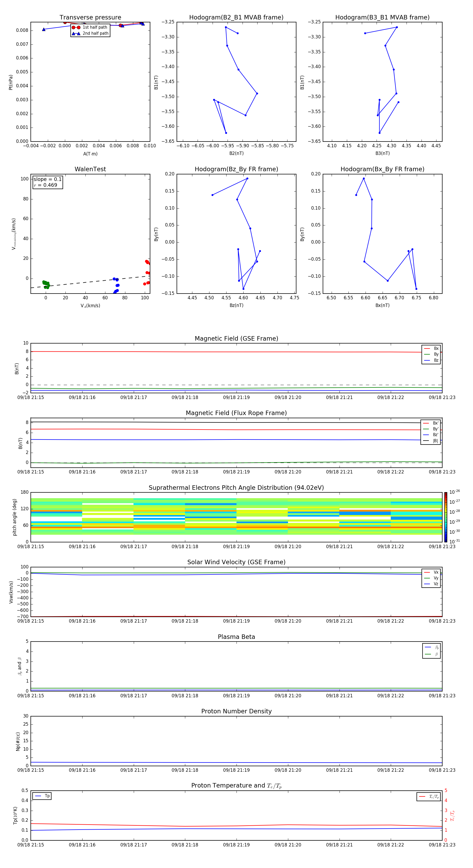Click the 'Hodogram(Bz_By FR frame)' title
473x868 pixels.
coord(236,169)
